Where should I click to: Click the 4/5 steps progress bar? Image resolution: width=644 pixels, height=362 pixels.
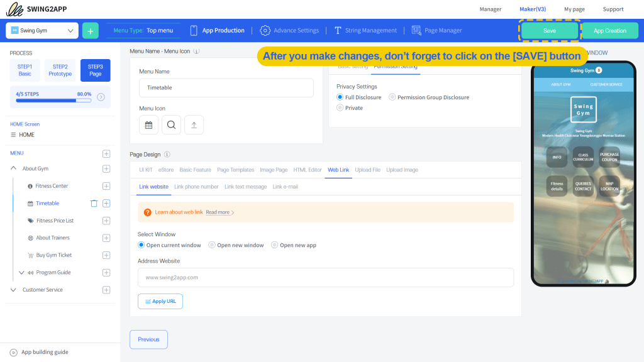point(53,100)
